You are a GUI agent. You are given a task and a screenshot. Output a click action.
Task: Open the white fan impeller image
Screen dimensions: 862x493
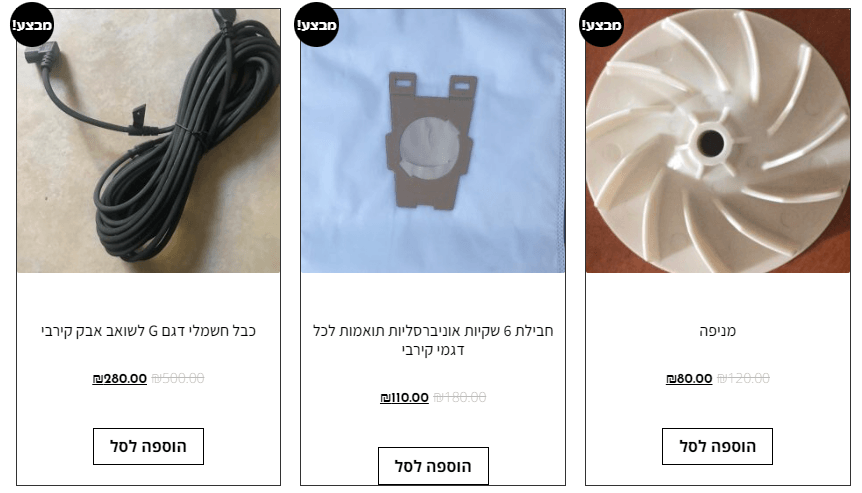717,141
